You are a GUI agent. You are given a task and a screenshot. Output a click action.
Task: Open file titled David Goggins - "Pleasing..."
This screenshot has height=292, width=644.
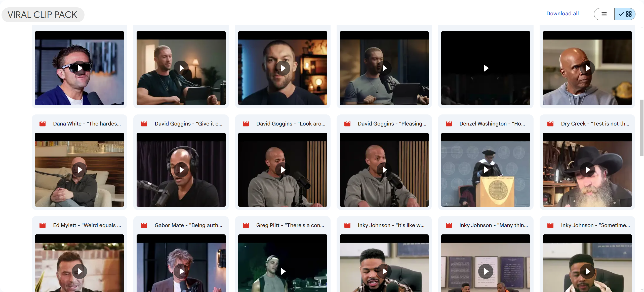(x=392, y=124)
